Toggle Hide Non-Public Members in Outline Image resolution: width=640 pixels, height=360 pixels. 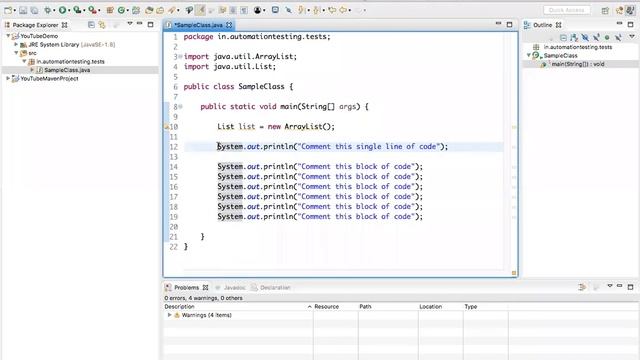tap(607, 38)
